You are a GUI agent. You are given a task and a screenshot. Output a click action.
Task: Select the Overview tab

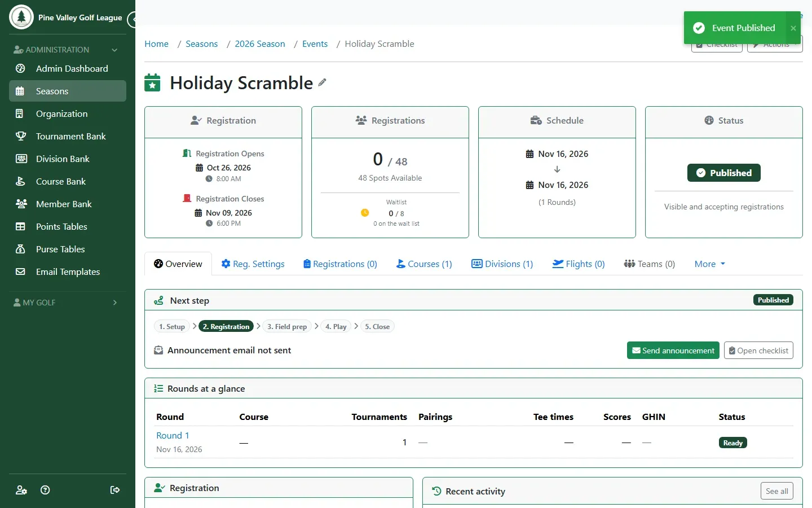click(x=178, y=264)
